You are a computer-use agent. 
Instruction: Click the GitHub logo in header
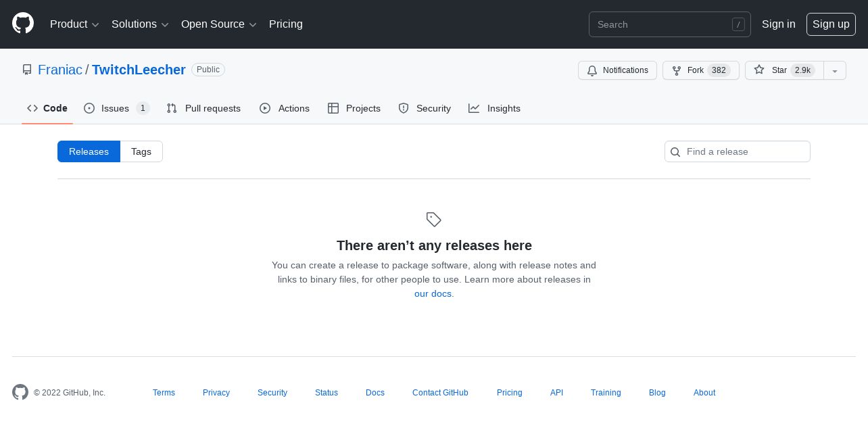click(x=23, y=24)
